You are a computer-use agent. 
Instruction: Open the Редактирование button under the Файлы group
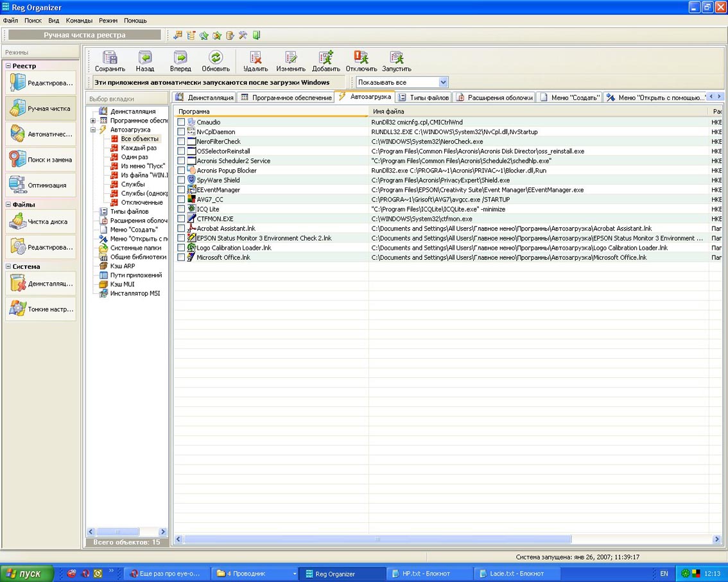coord(41,247)
